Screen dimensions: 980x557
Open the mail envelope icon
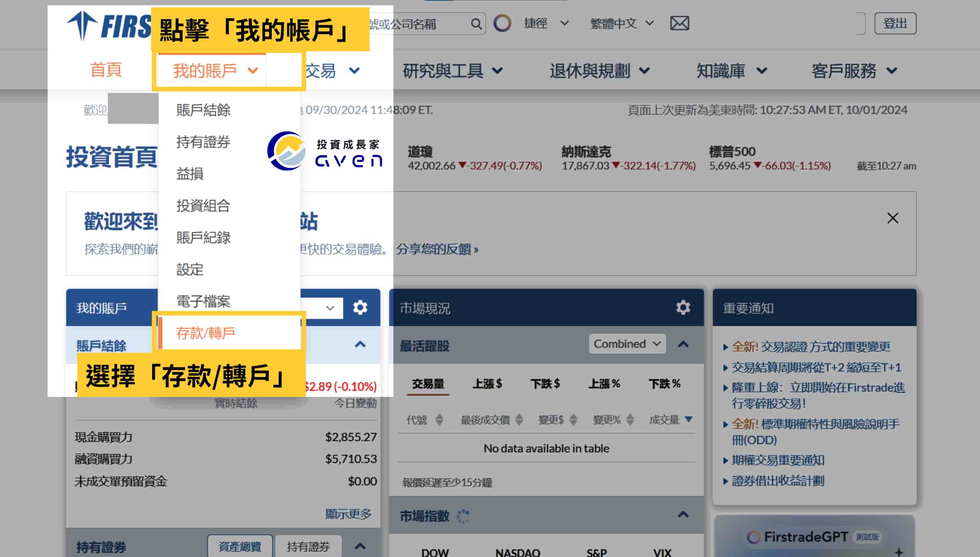(x=679, y=23)
